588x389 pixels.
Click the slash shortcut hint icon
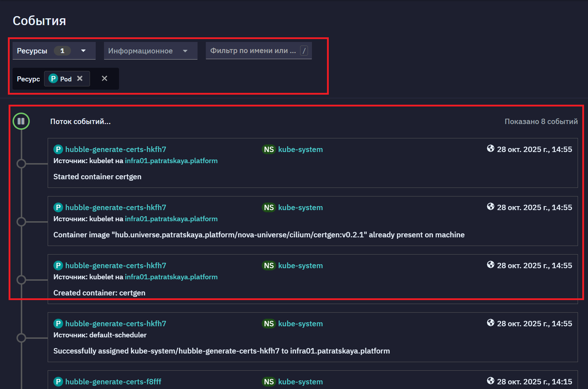click(x=304, y=51)
